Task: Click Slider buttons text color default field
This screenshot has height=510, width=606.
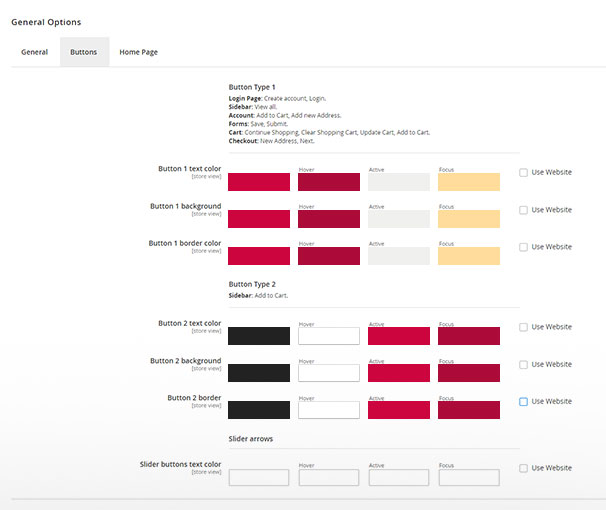Action: (259, 478)
